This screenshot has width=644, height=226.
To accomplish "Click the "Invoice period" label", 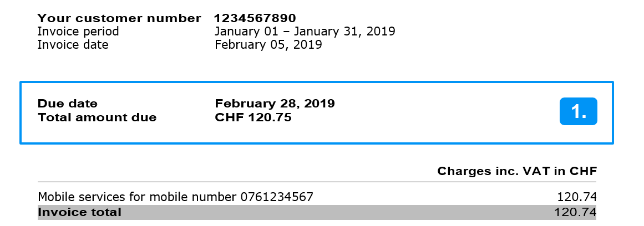I will click(78, 32).
